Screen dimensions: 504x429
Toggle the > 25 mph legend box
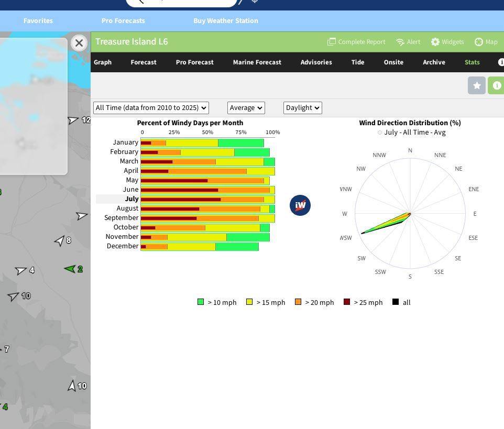click(347, 302)
